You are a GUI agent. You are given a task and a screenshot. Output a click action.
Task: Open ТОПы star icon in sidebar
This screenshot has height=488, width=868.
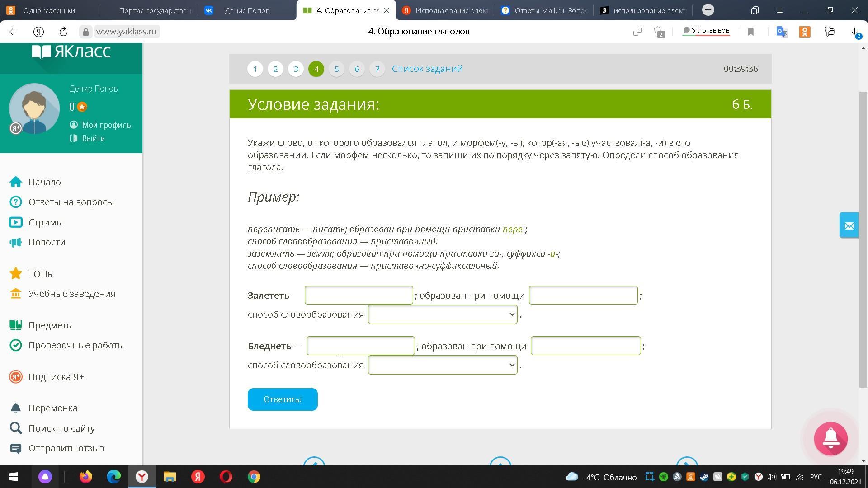click(x=16, y=274)
